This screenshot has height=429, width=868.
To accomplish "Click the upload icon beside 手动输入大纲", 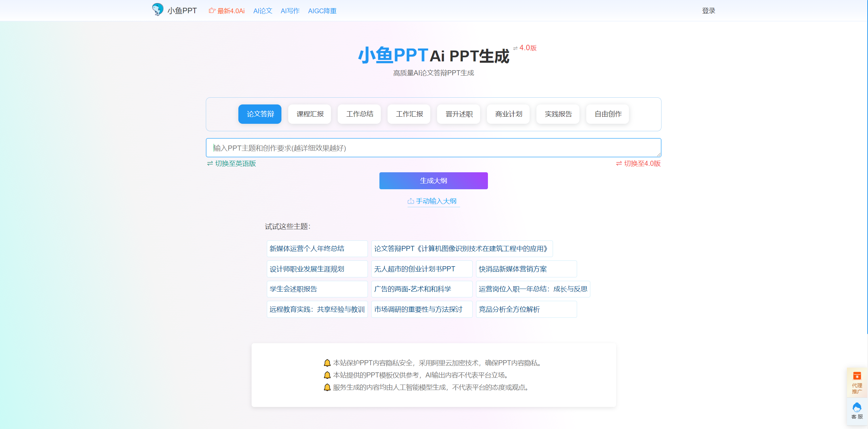I will pos(411,201).
